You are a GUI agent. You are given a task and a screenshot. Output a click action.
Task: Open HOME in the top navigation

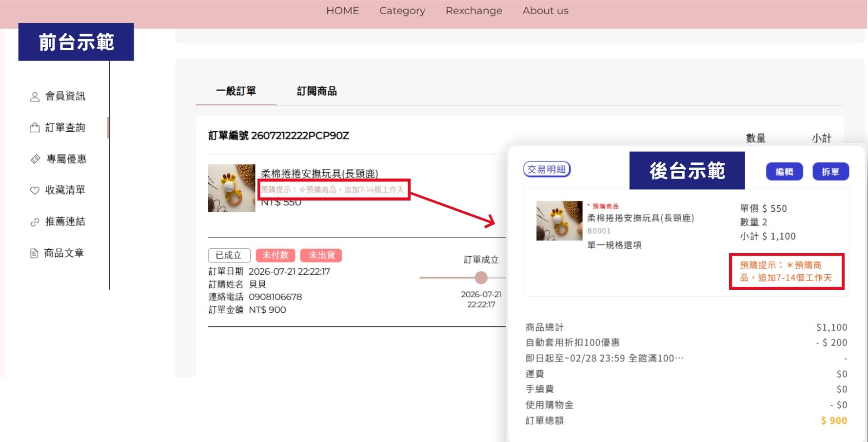pyautogui.click(x=342, y=11)
